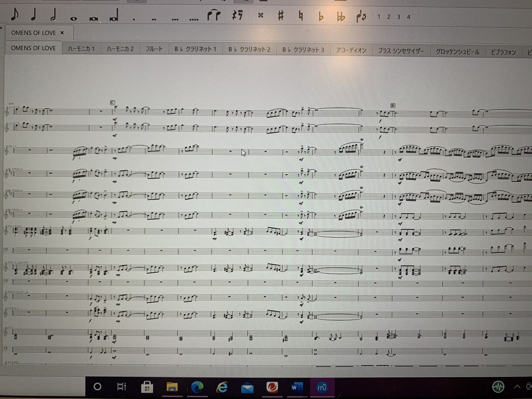
Task: Toggle voice 3 in note toolbar
Action: click(x=399, y=17)
